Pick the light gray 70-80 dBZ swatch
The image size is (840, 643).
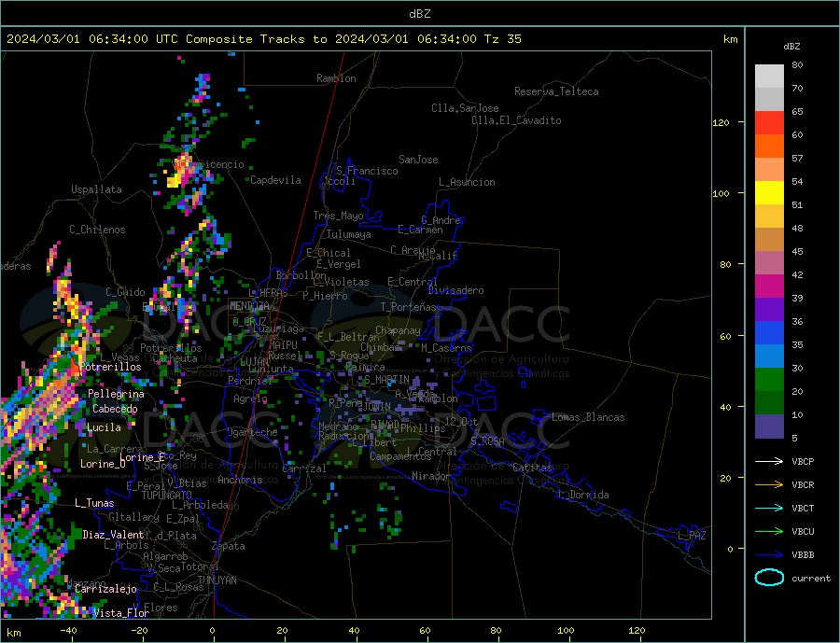coord(769,77)
